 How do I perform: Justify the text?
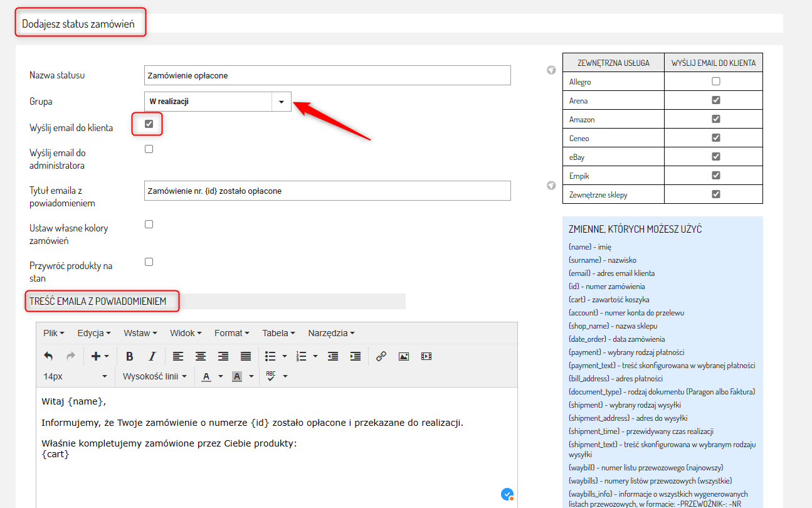pyautogui.click(x=246, y=356)
